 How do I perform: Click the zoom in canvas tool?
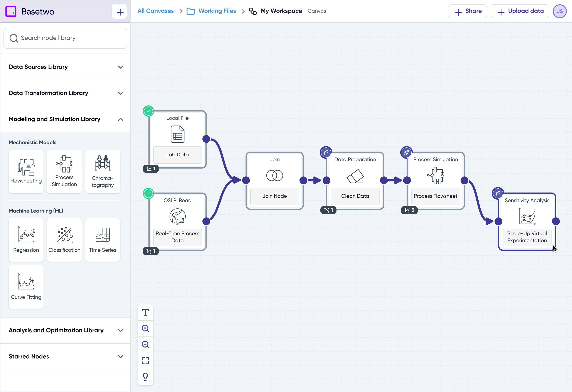[145, 328]
